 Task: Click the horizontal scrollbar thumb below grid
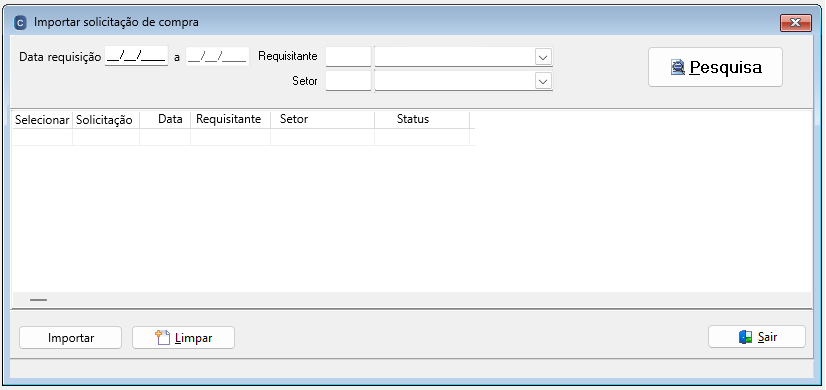(38, 300)
